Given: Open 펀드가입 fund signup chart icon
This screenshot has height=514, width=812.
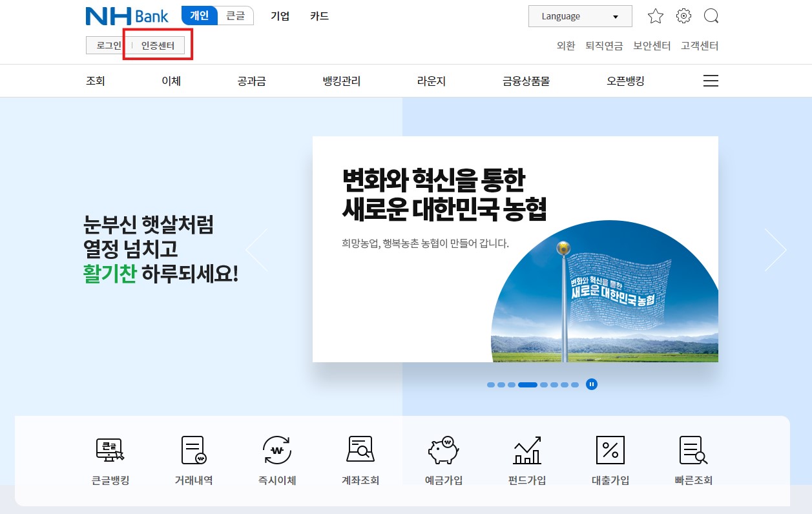Looking at the screenshot, I should [526, 458].
